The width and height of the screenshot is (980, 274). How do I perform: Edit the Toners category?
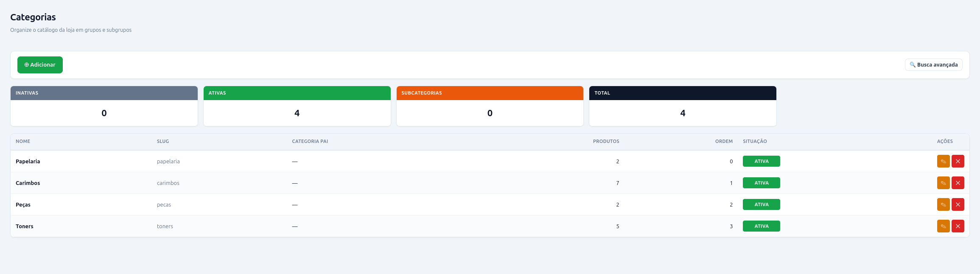click(943, 226)
